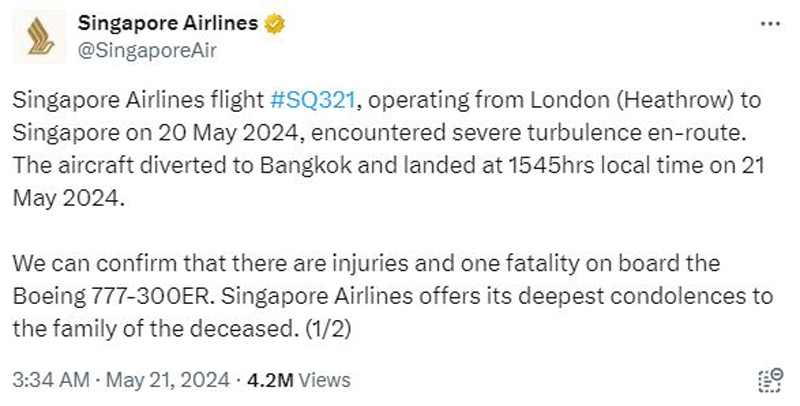This screenshot has width=800, height=406.
Task: Click the 1545hrs landing time text
Action: [x=552, y=165]
